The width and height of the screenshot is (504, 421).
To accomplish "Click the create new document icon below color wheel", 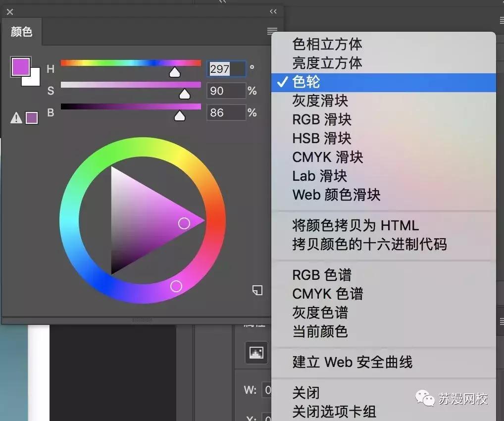I will coord(257,291).
